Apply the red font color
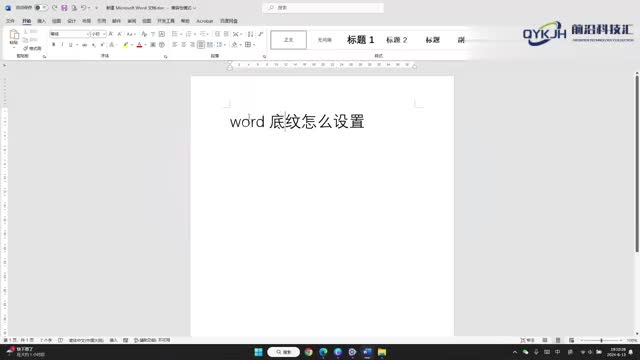 139,44
